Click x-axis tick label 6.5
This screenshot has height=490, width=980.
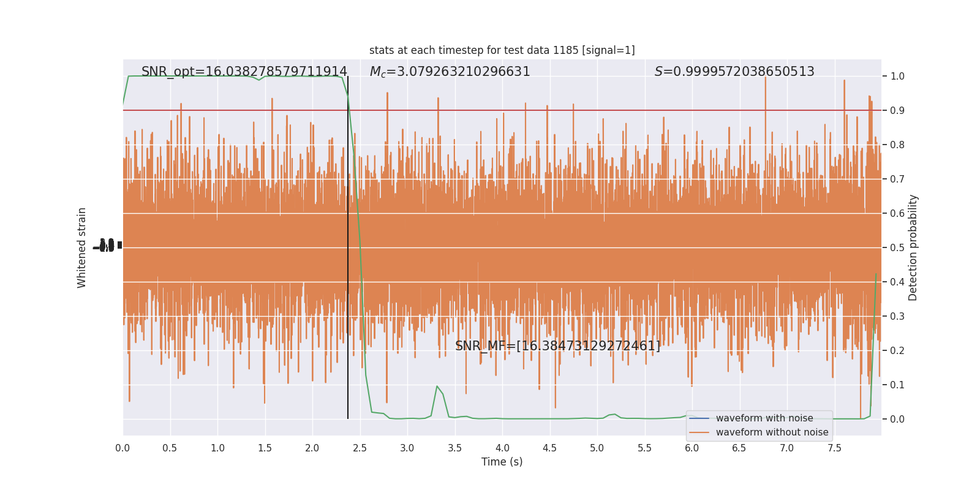739,448
